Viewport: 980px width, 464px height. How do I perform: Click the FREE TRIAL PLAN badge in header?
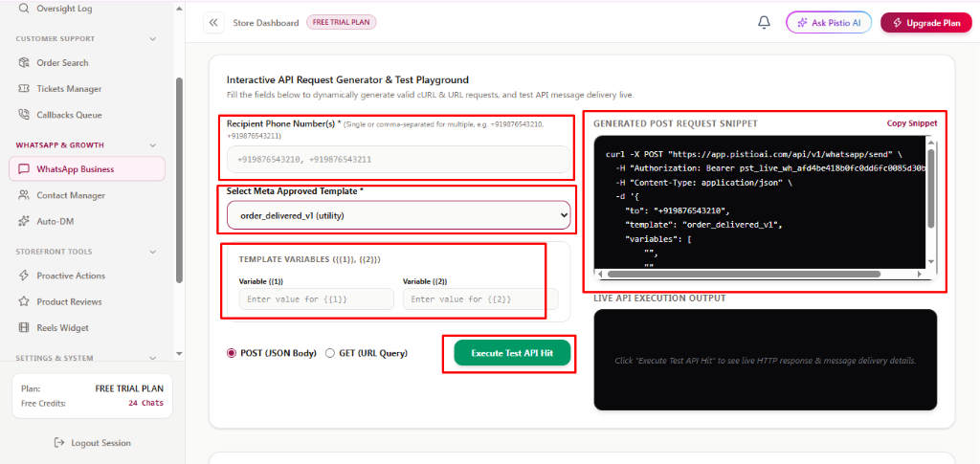342,22
